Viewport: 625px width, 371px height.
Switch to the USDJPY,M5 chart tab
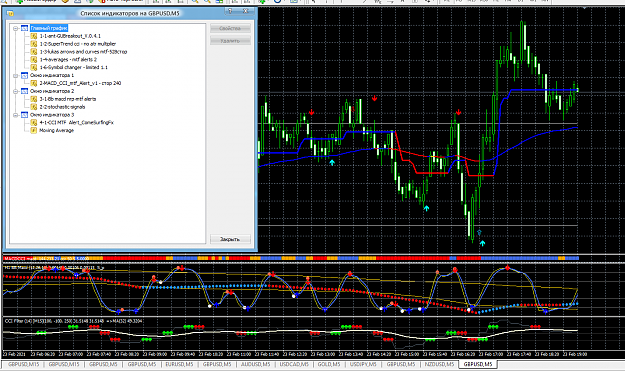tap(363, 364)
